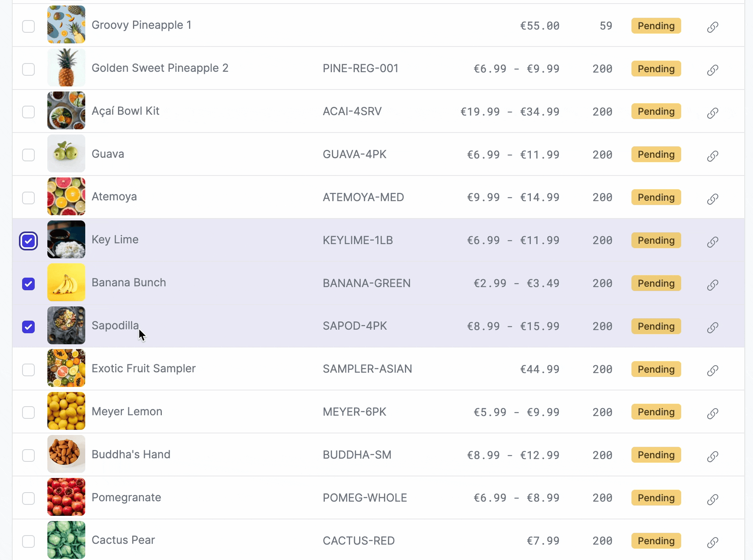753x560 pixels.
Task: Click the Pending status for Guava
Action: tap(656, 155)
